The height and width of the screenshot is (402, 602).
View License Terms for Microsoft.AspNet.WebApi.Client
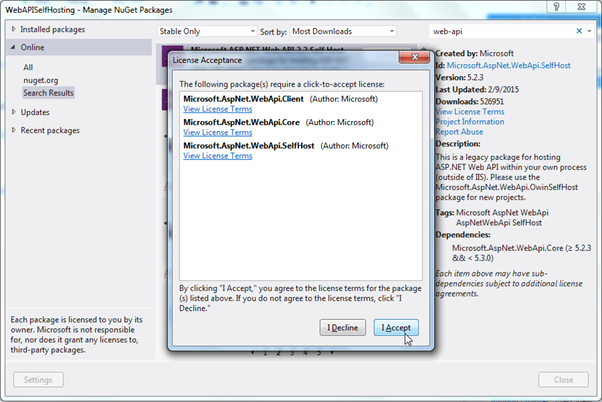coord(218,109)
